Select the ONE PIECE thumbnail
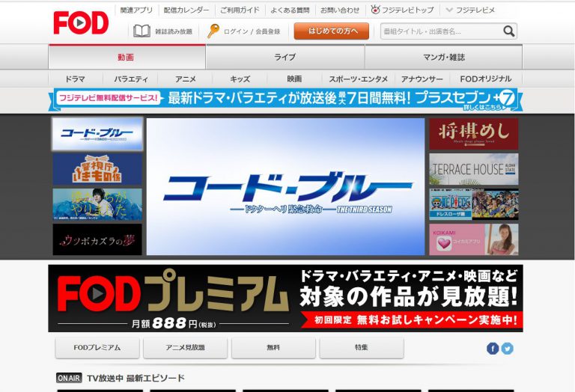Screen dimensions: 575x392 (474, 204)
